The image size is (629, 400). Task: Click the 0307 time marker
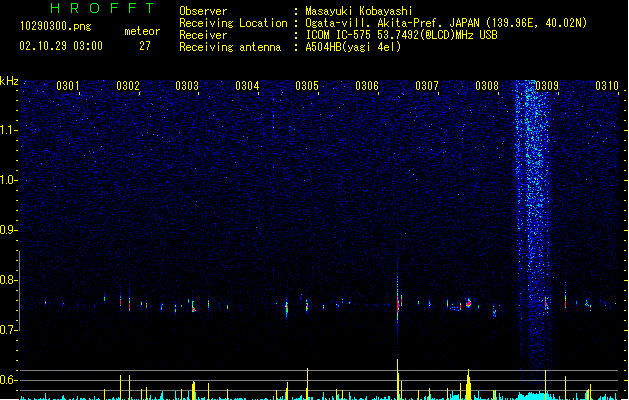[427, 86]
